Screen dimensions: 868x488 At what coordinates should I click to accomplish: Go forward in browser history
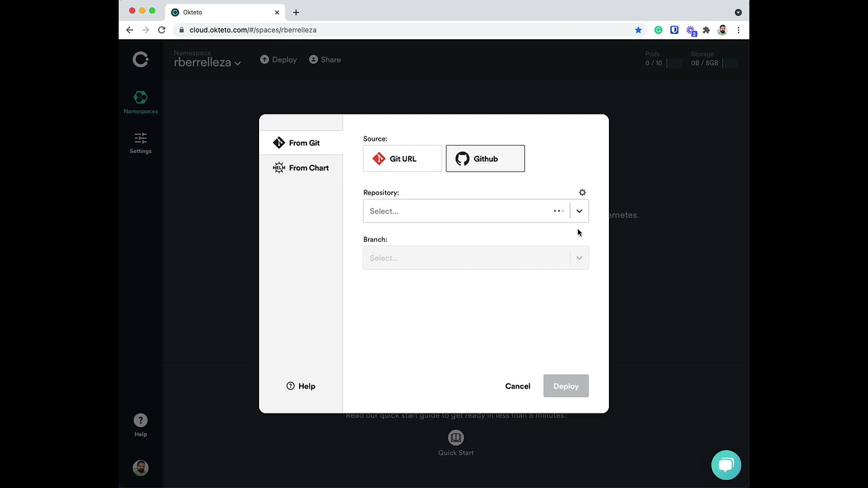coord(145,30)
